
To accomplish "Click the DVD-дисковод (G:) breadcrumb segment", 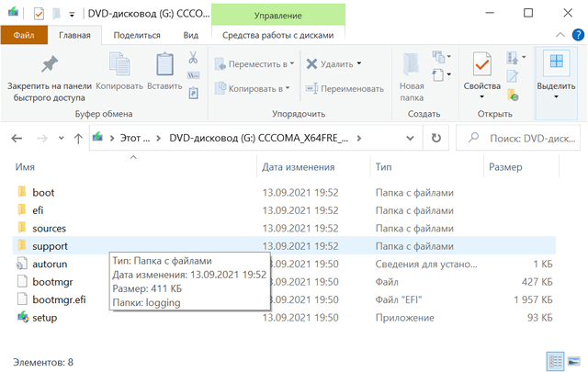I will click(x=258, y=139).
